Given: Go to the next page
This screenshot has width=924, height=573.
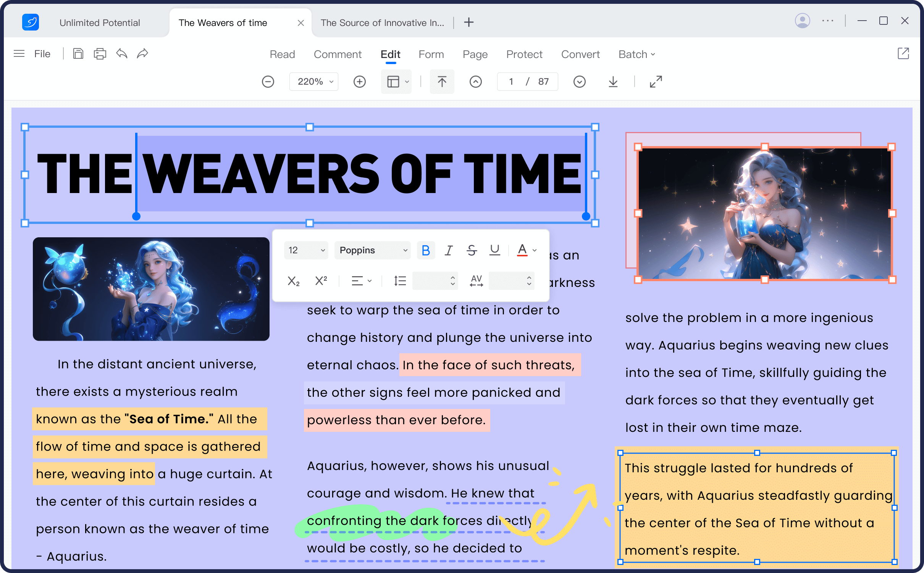Looking at the screenshot, I should [579, 82].
